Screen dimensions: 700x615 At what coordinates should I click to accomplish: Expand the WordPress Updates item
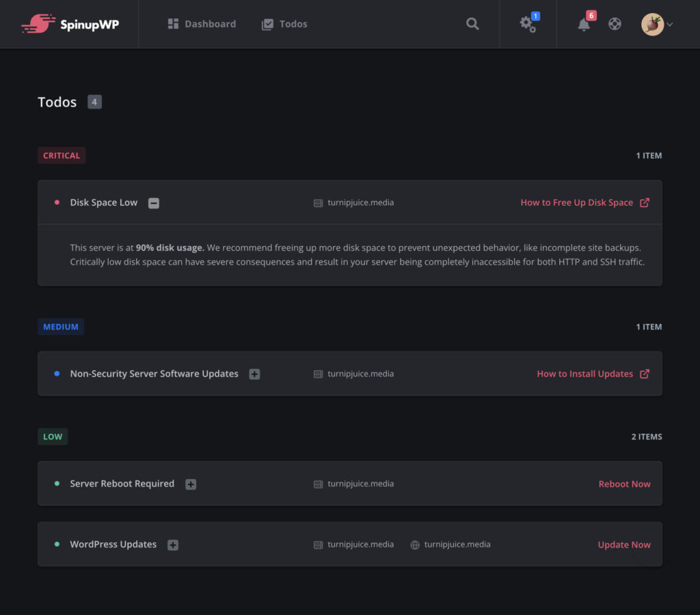[x=172, y=545]
